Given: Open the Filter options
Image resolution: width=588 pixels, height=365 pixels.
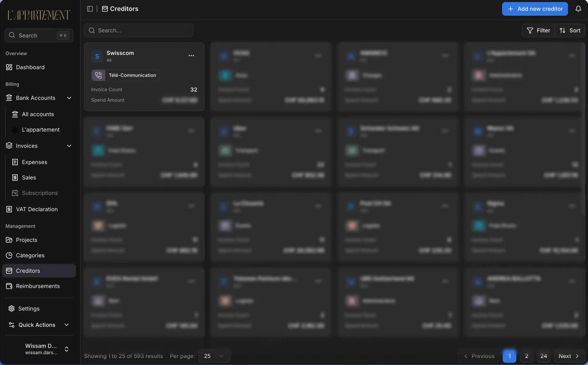Looking at the screenshot, I should [538, 31].
